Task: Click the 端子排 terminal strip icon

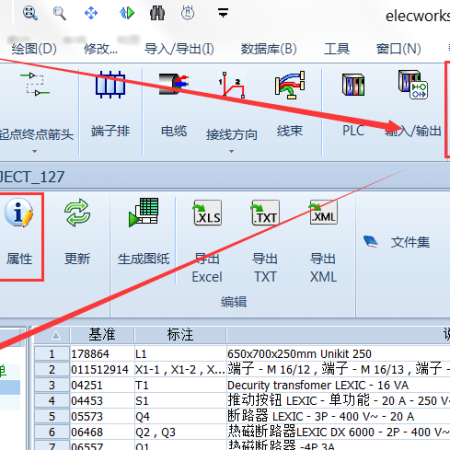Action: (110, 84)
